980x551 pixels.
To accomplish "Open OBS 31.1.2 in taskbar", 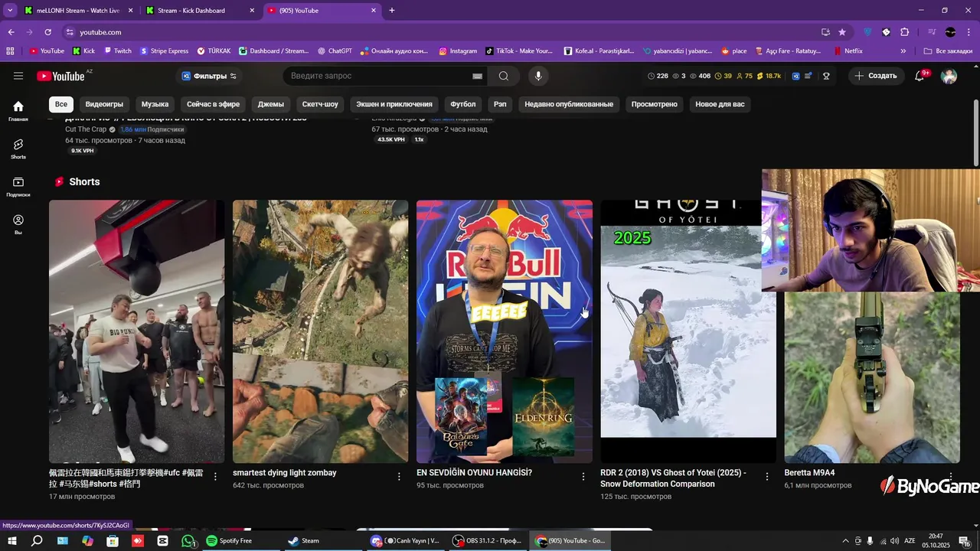I will pyautogui.click(x=487, y=540).
